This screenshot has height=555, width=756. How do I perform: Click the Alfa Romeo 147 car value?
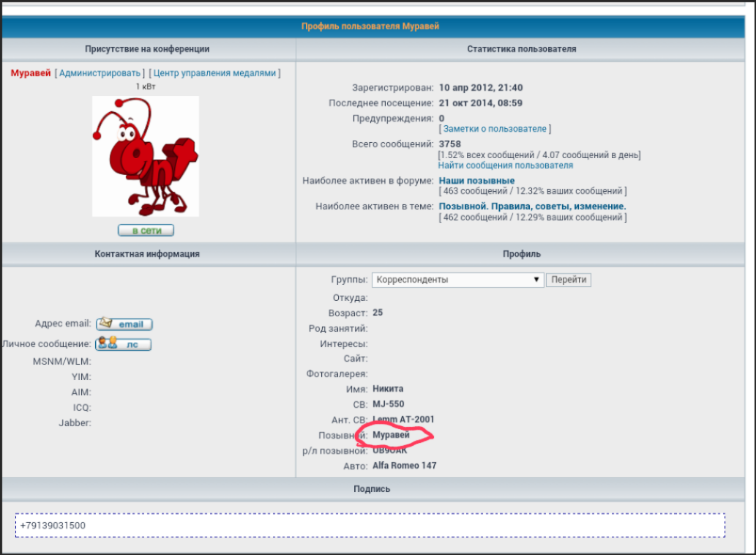pos(405,466)
